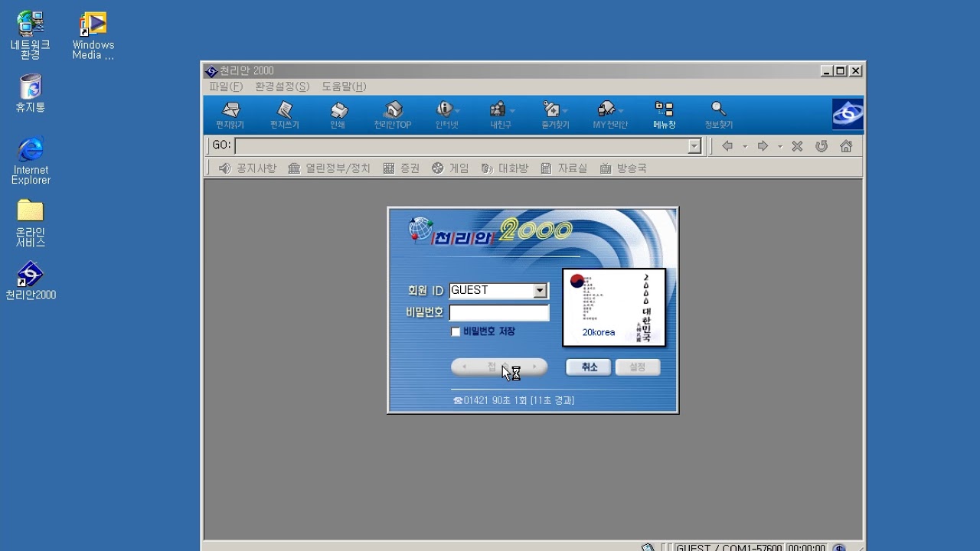
Task: Open the 증권 (stocks) shortcut
Action: [401, 168]
